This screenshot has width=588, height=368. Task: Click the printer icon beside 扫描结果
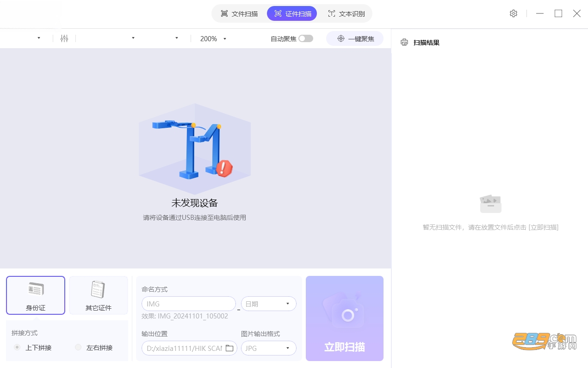tap(404, 43)
